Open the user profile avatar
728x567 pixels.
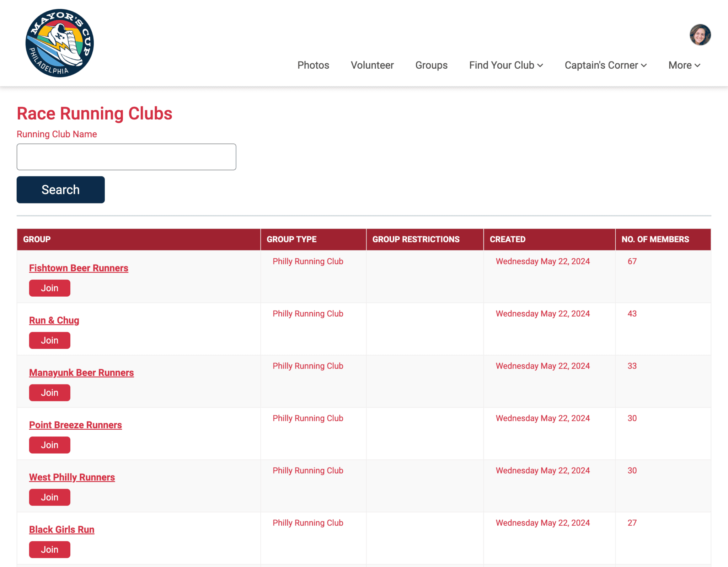tap(700, 35)
